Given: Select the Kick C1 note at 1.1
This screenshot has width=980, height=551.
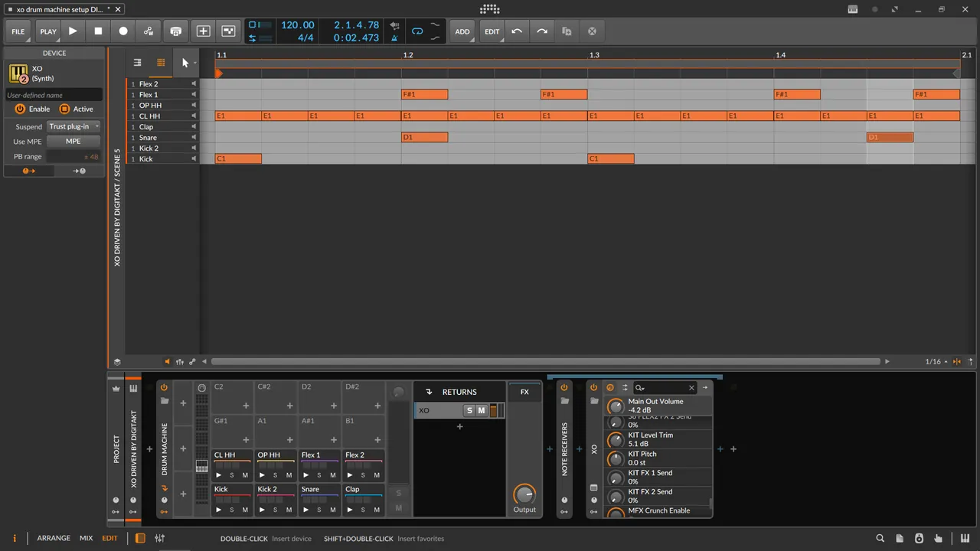Looking at the screenshot, I should 238,159.
